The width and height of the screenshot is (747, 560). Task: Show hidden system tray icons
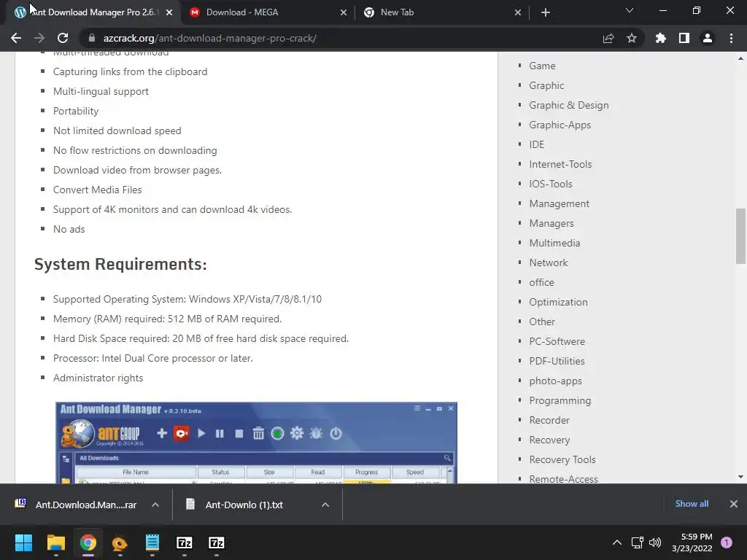click(x=617, y=542)
